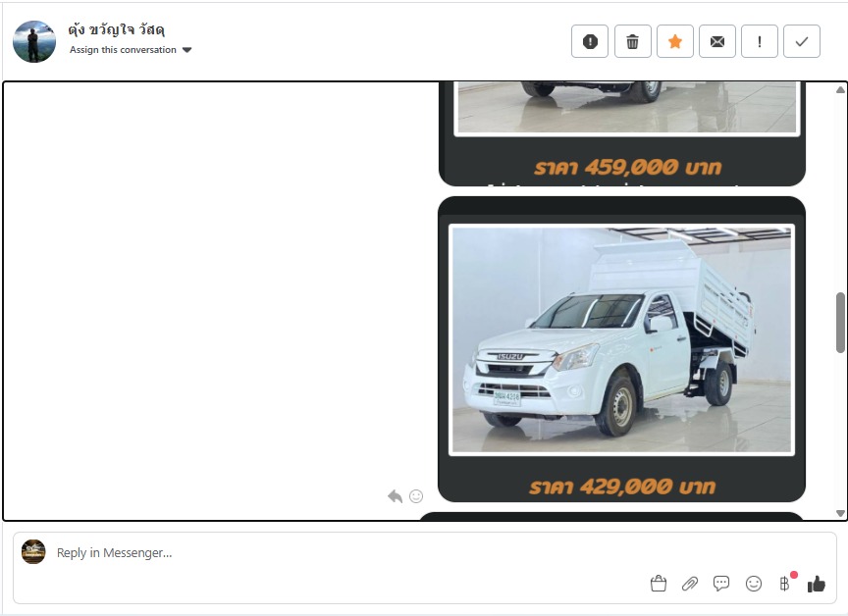Delete conversation with trash icon
Screen dimensions: 848x616
(632, 41)
